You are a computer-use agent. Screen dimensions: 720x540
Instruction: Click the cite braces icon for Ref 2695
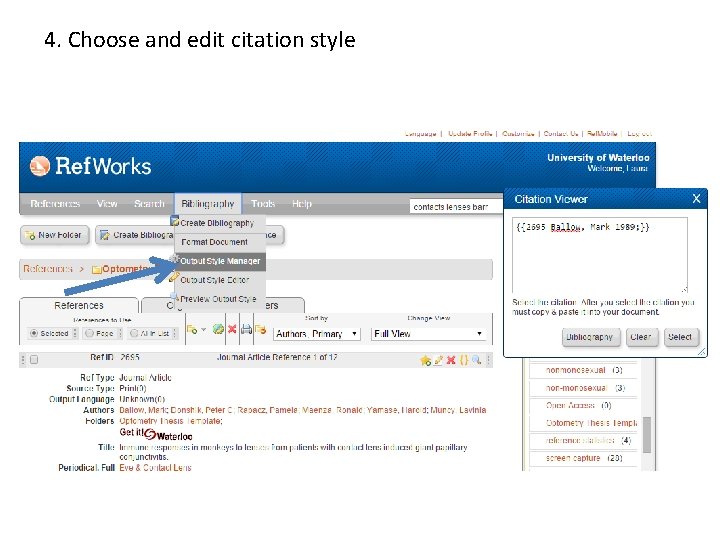click(464, 360)
